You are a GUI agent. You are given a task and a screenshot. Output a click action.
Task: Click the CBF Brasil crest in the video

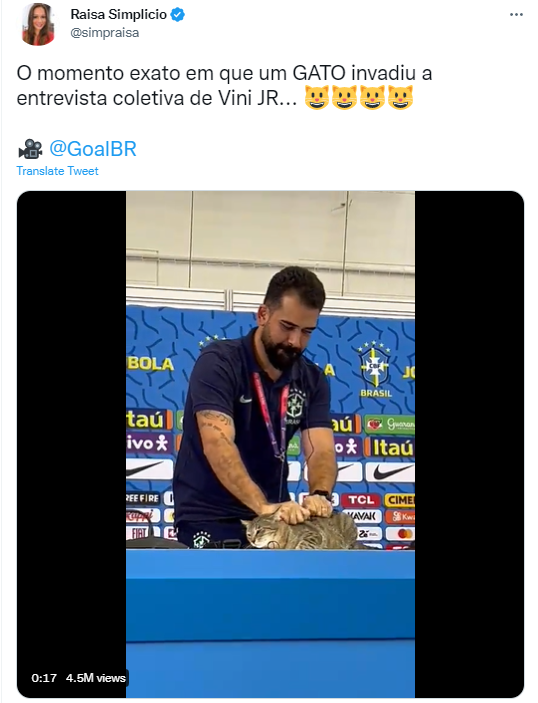tap(375, 370)
